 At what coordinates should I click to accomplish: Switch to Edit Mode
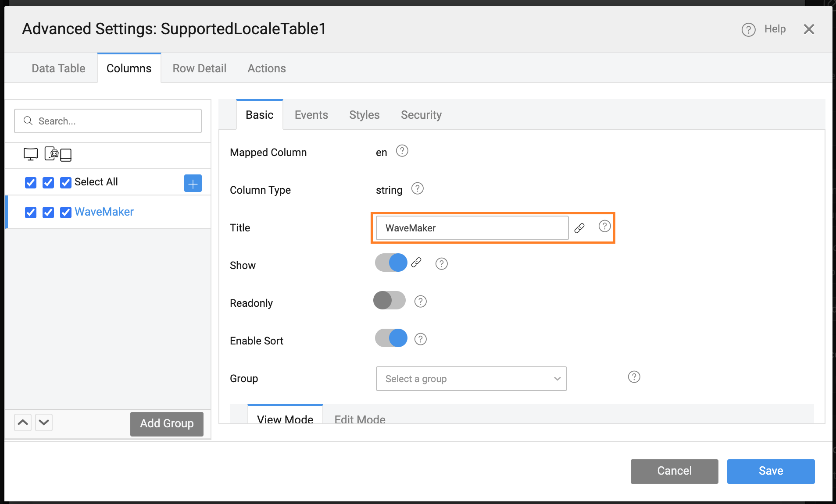point(359,419)
